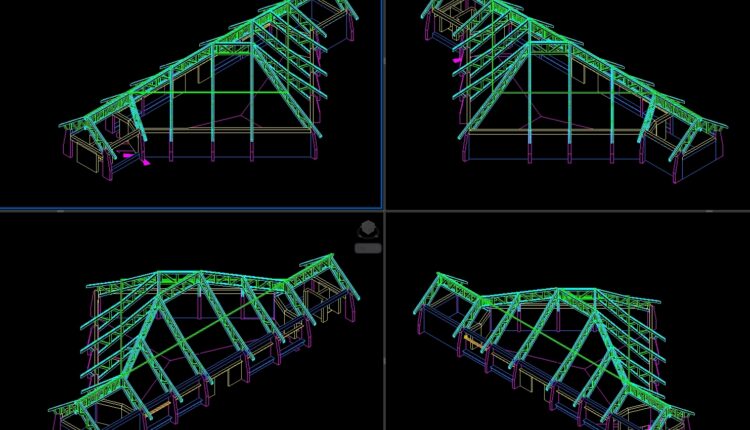Activate the bottom-right viewport with the truss model

coord(568,321)
